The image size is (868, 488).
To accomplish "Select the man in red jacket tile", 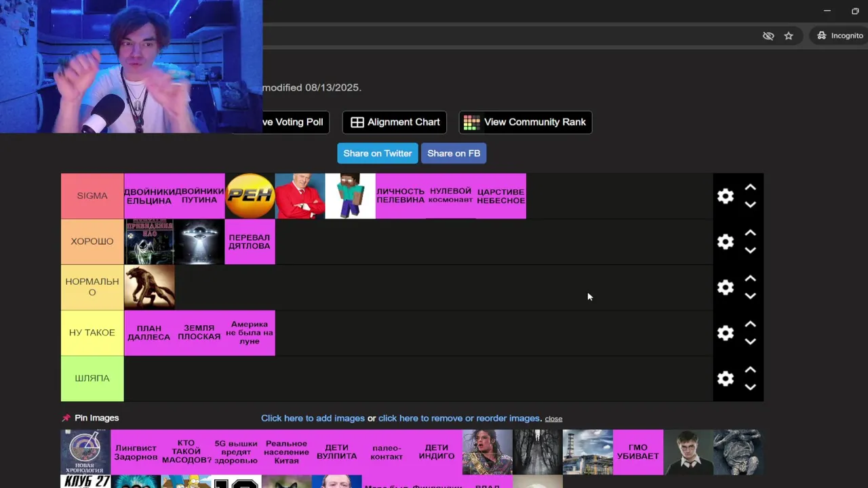I will click(x=300, y=196).
